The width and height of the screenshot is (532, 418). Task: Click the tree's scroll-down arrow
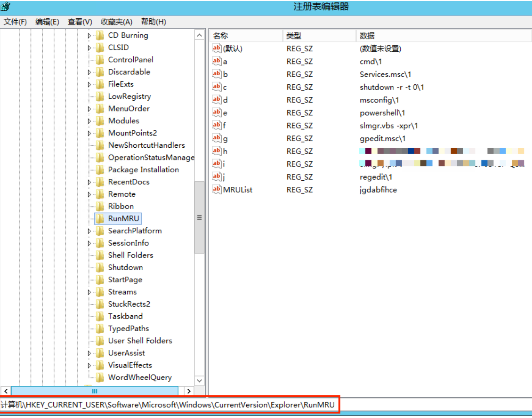click(199, 381)
